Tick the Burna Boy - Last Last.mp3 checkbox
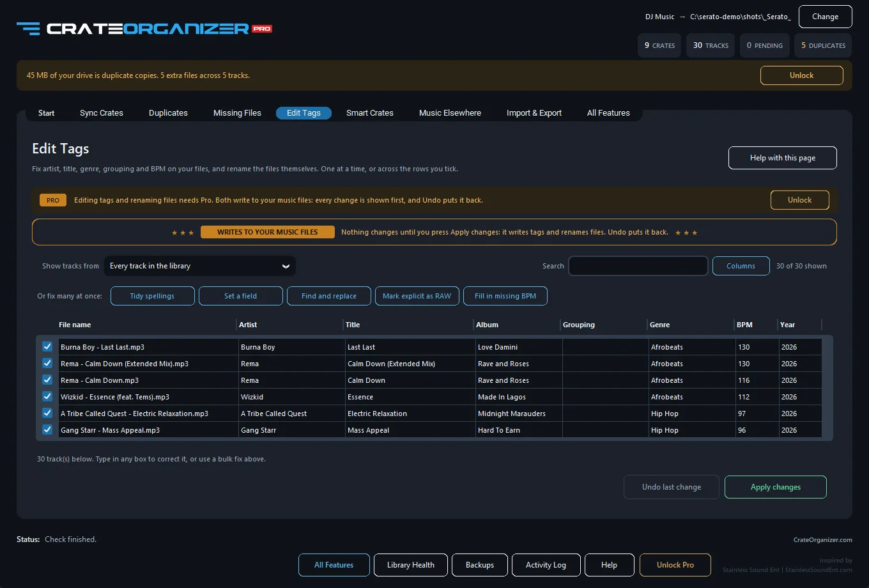The height and width of the screenshot is (588, 869). 47,346
